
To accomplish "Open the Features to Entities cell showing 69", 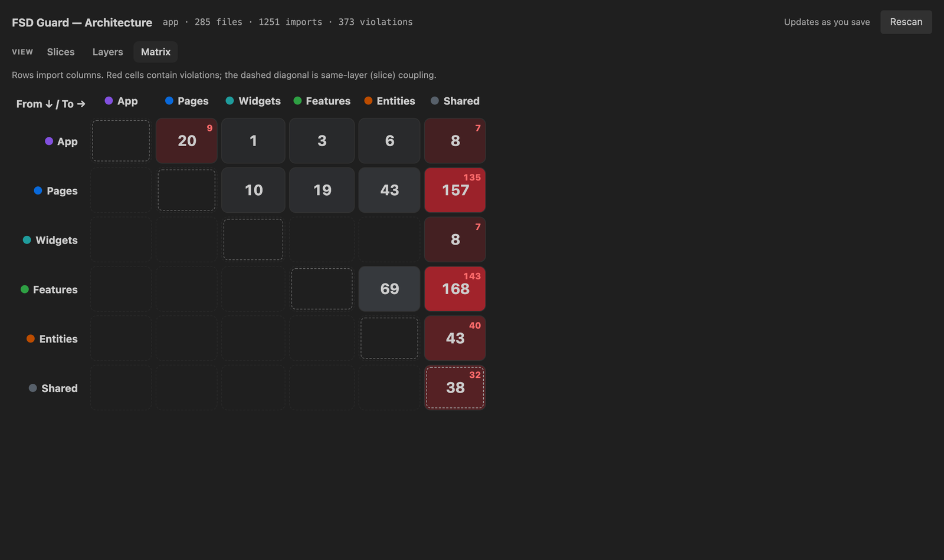I will click(389, 289).
